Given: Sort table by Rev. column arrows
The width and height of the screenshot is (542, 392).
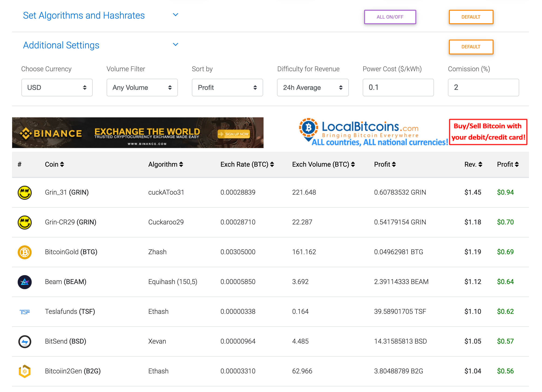Looking at the screenshot, I should pos(481,165).
